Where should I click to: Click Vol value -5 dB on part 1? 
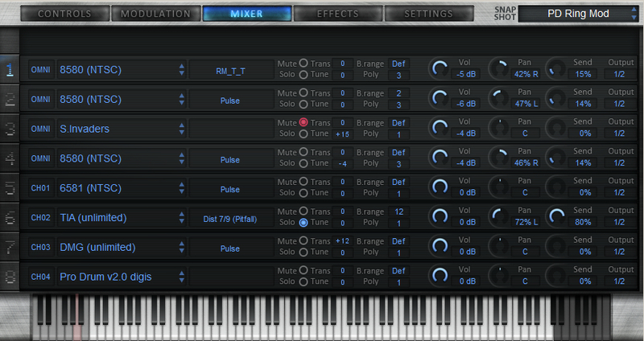pyautogui.click(x=466, y=74)
